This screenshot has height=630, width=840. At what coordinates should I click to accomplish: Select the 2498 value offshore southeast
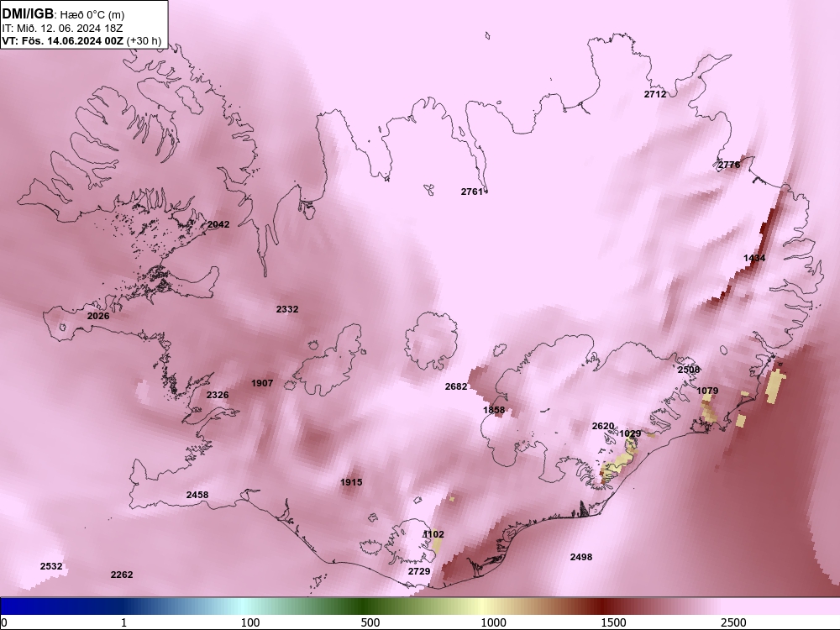tap(580, 557)
